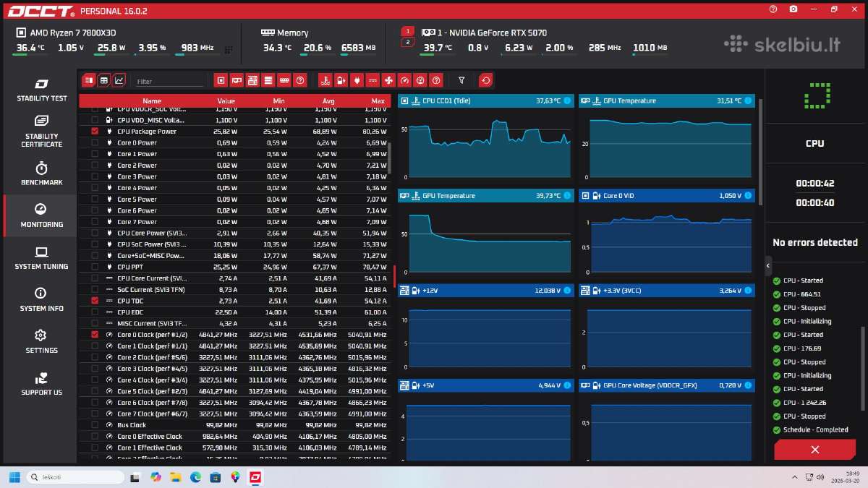Uncheck the CPU TDC checkbox
868x488 pixels.
[95, 301]
